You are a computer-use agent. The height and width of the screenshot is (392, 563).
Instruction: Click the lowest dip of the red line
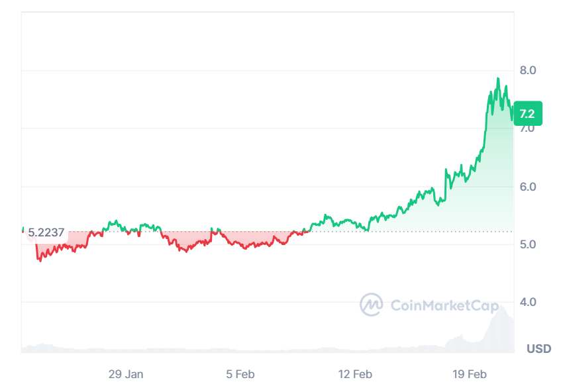(x=40, y=261)
